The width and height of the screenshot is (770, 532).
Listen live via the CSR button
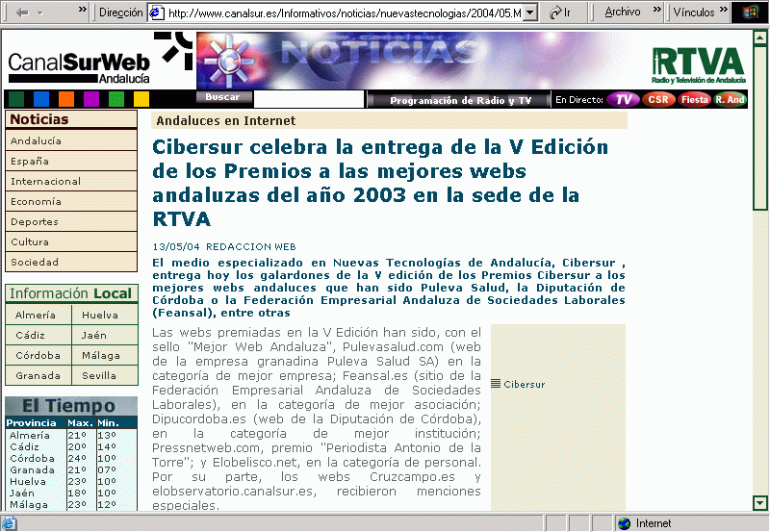pos(658,100)
